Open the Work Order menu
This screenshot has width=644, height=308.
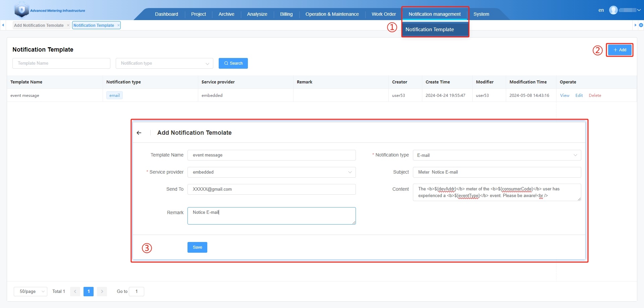tap(384, 14)
